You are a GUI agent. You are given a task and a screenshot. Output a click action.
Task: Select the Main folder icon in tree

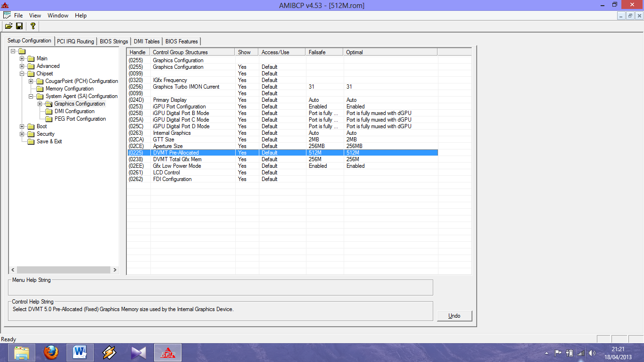pos(31,58)
